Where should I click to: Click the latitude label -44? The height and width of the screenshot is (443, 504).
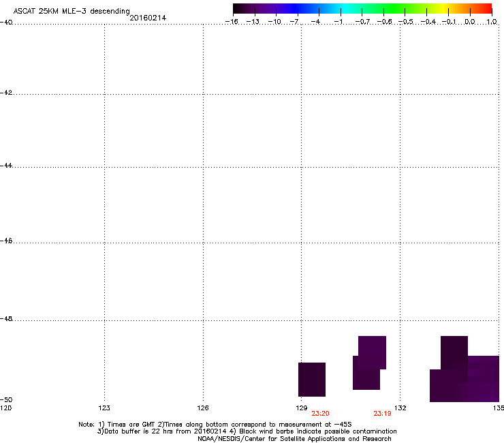[x=6, y=166]
